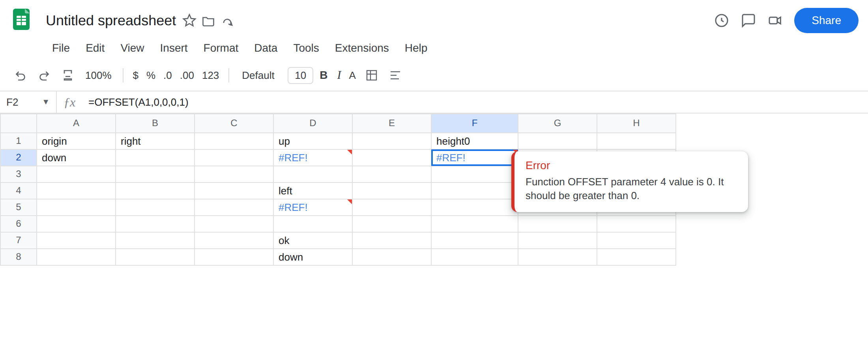
Task: Redo the last undone action
Action: pyautogui.click(x=44, y=75)
